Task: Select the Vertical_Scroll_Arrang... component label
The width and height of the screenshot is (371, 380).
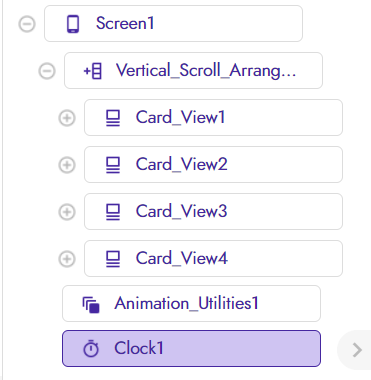Action: [x=206, y=71]
